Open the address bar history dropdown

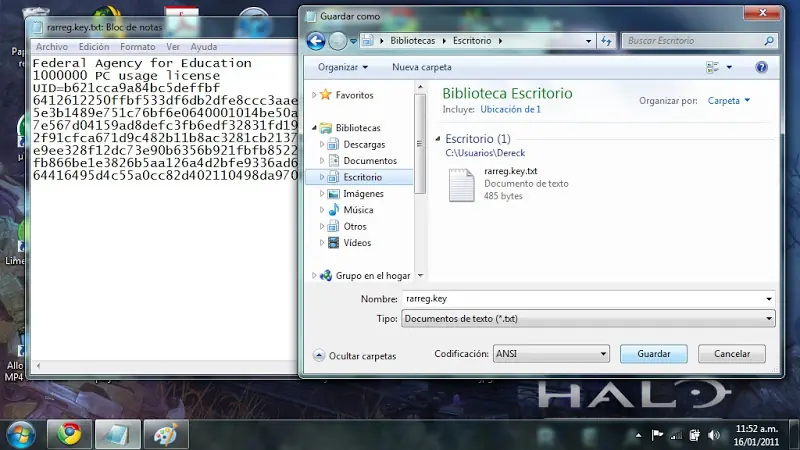tap(588, 41)
